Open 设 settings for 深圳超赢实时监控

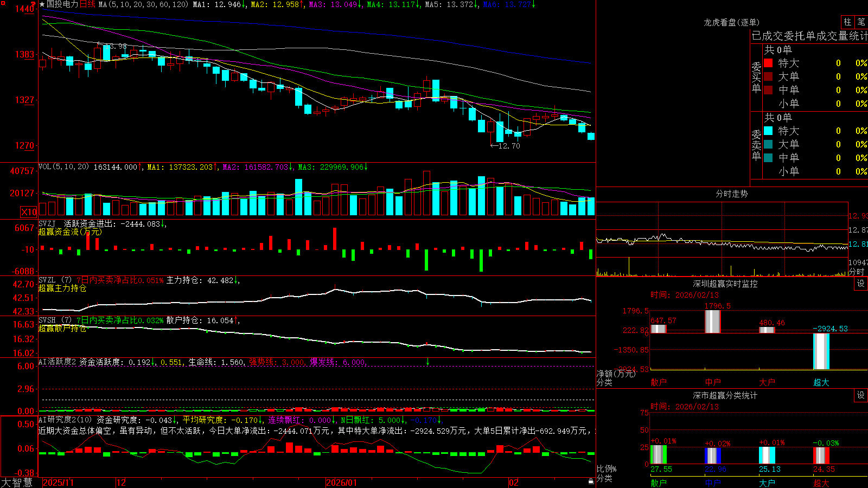861,284
